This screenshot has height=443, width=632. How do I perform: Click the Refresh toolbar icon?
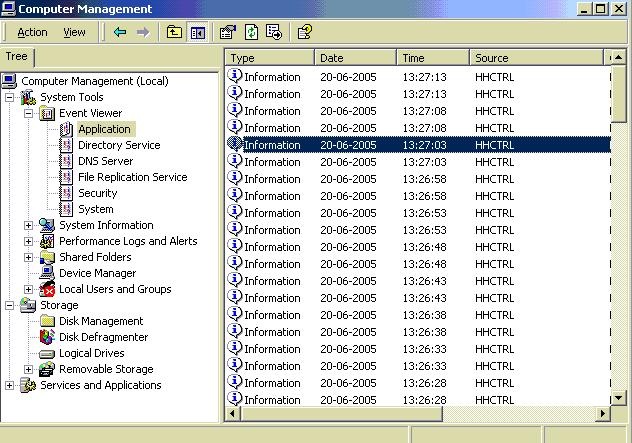251,32
